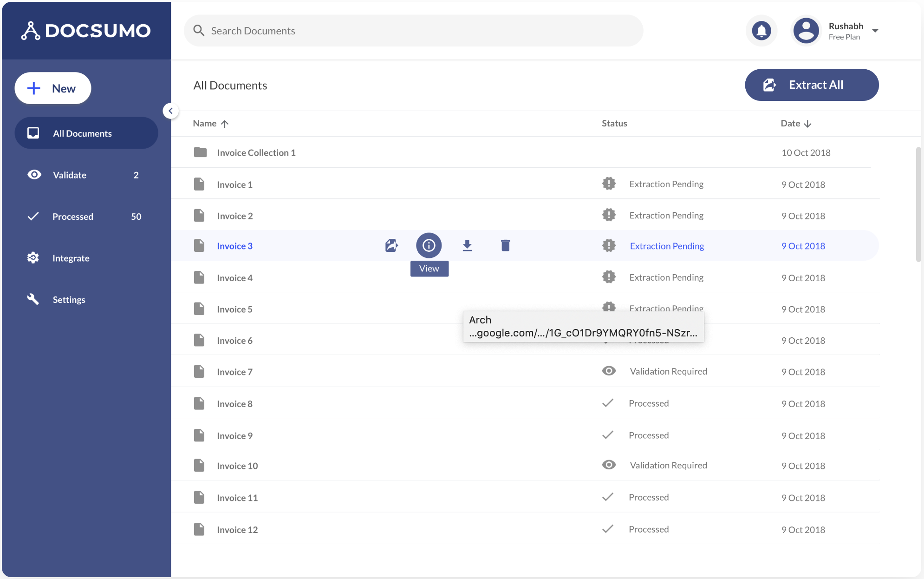The width and height of the screenshot is (924, 579).
Task: Click the user avatar icon
Action: point(806,31)
